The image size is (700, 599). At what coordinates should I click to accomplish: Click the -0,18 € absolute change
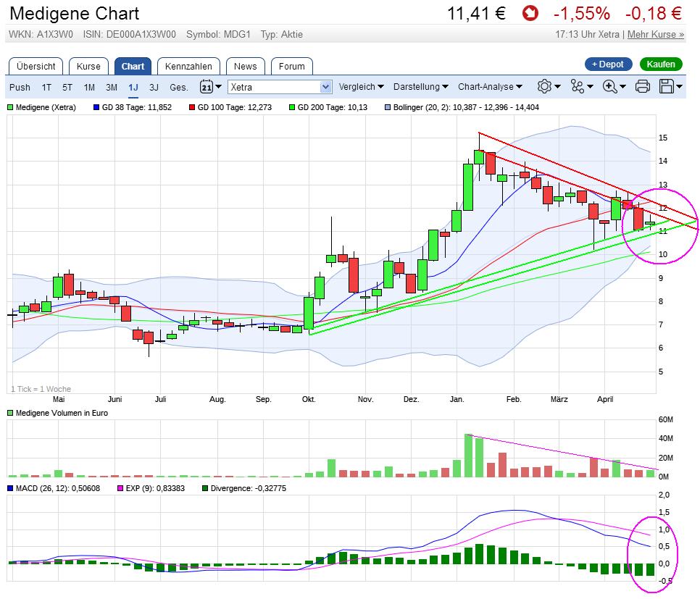[653, 13]
